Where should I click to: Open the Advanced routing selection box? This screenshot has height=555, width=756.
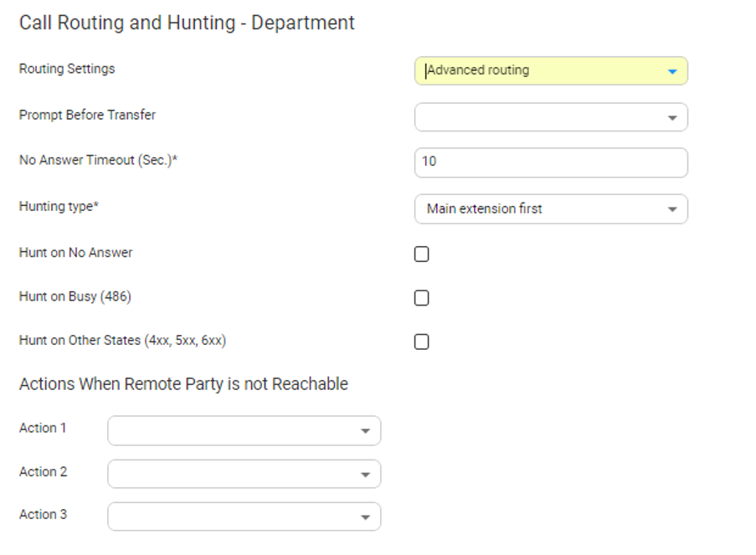(540, 71)
